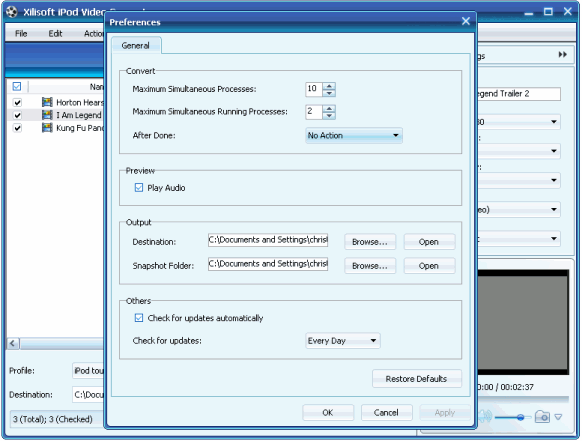Click the playback progress bar under preview

pyautogui.click(x=523, y=399)
